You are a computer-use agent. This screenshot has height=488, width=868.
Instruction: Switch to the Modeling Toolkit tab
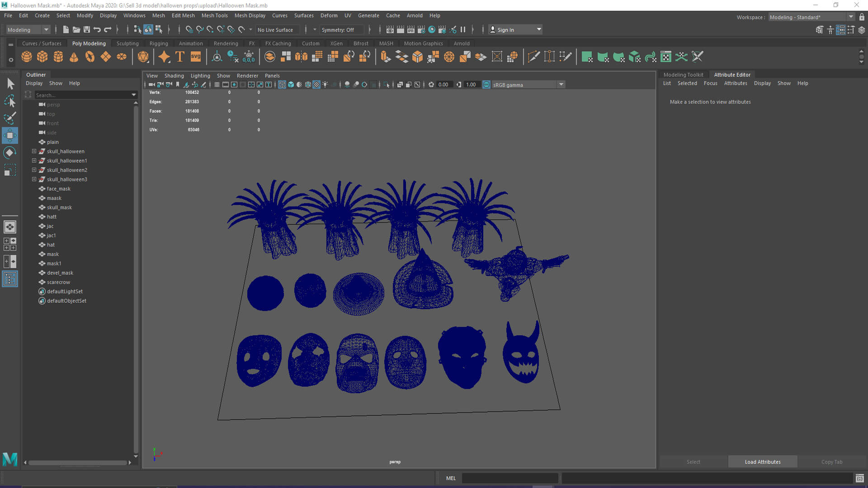pyautogui.click(x=683, y=75)
